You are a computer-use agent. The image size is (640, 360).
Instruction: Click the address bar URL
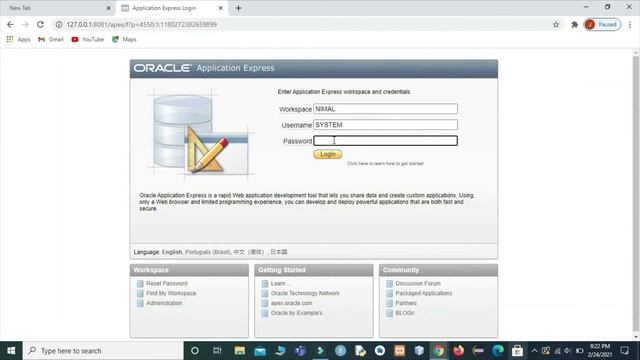pyautogui.click(x=142, y=24)
